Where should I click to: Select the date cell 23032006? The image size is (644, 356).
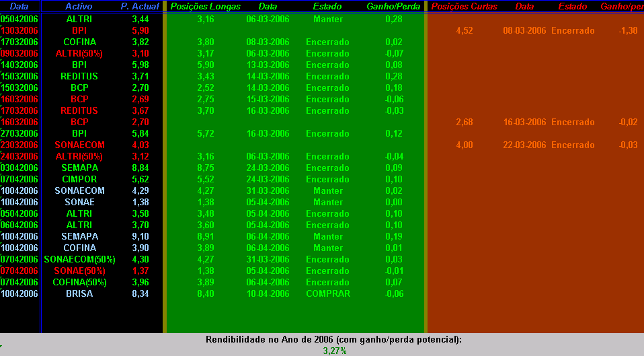pos(19,145)
